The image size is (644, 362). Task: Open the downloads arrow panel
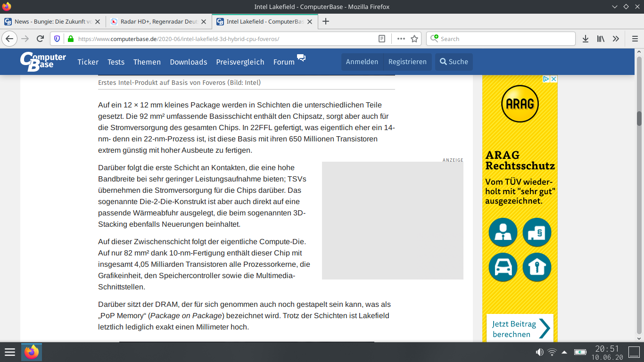click(x=586, y=39)
